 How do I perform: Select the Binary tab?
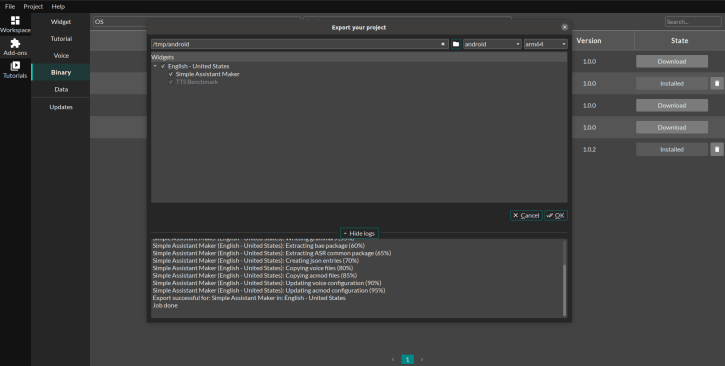61,72
